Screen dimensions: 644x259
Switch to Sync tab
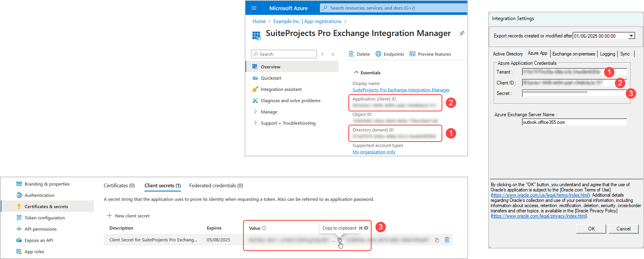(x=625, y=54)
